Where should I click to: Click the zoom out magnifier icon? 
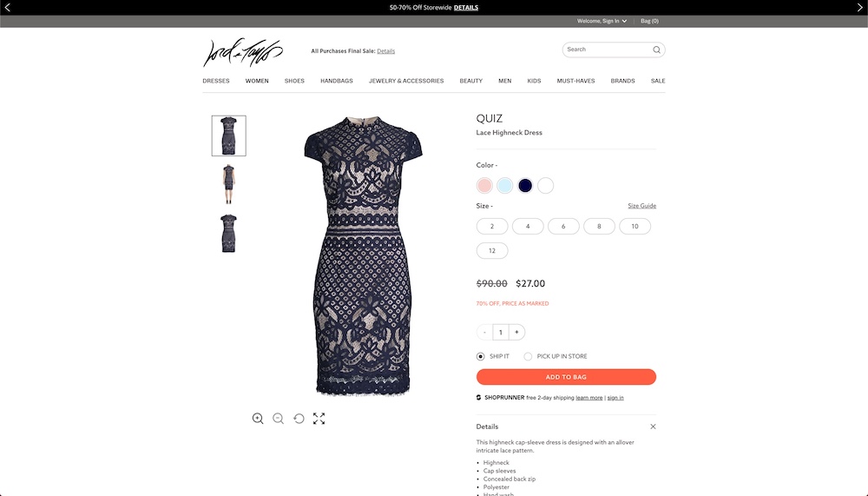[x=278, y=419]
